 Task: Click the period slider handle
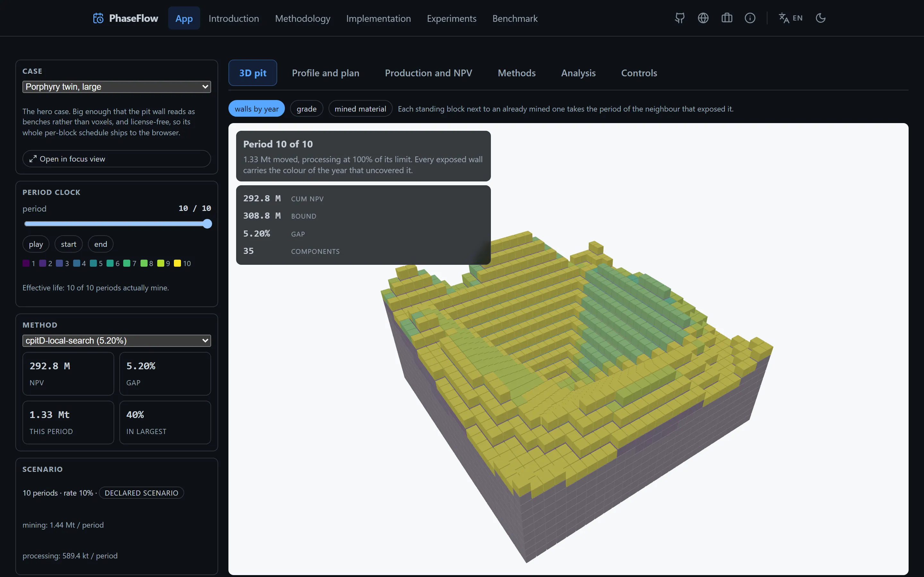click(207, 224)
